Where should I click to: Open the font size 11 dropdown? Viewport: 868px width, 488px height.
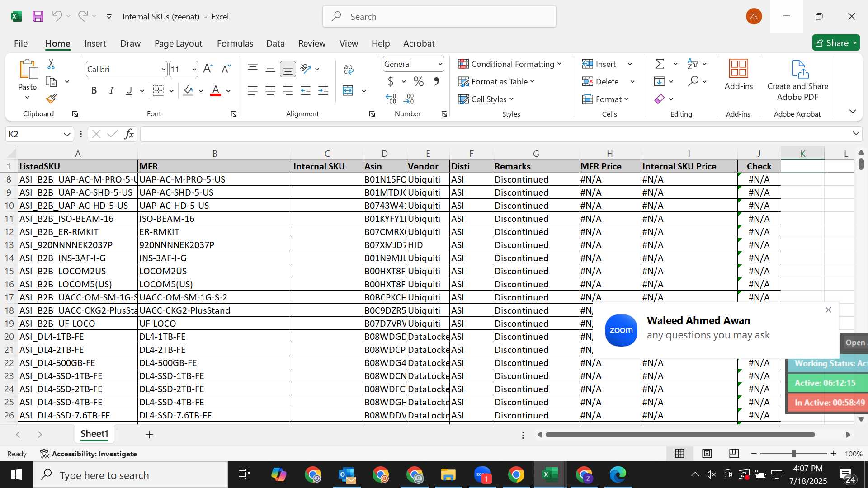tap(194, 70)
